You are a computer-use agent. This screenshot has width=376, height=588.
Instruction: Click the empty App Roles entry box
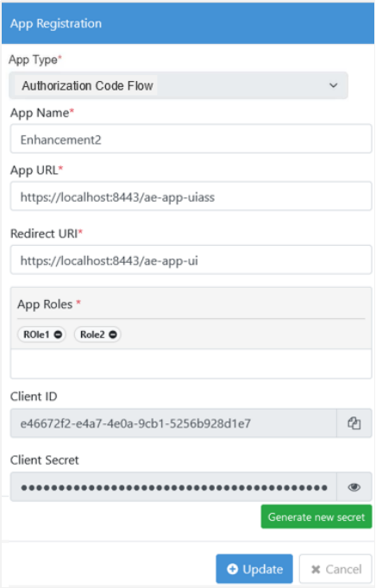click(x=191, y=364)
